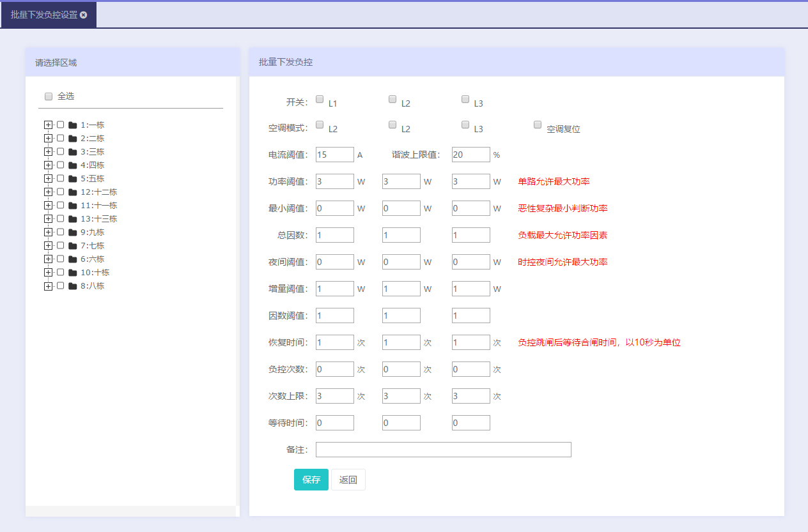
Task: Expand the 4:四栋 tree node
Action: 48,165
